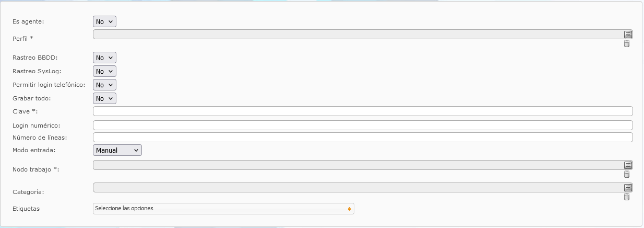Click the Número de líneas field
This screenshot has height=228, width=644.
tap(363, 138)
